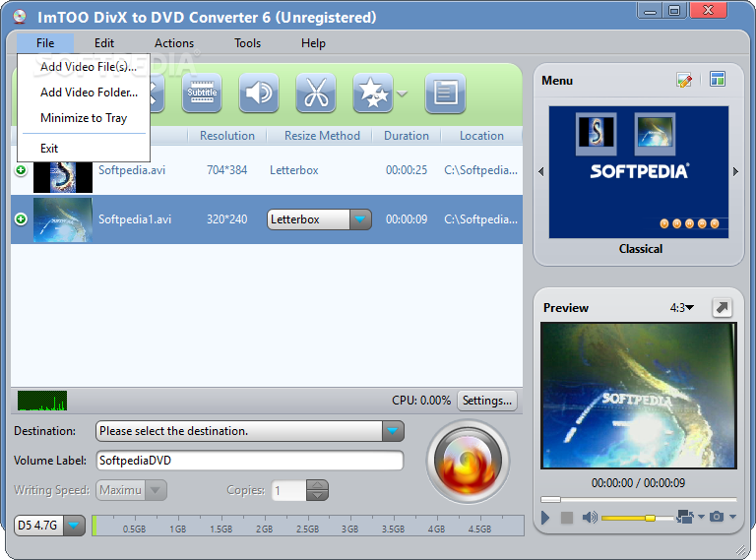756x560 pixels.
Task: Open the Help menu
Action: [x=313, y=43]
